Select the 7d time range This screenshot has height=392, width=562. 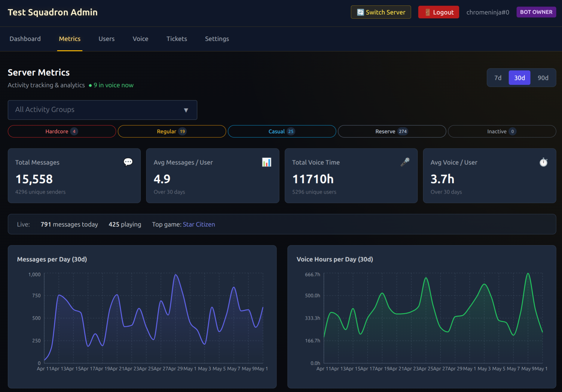coord(498,78)
